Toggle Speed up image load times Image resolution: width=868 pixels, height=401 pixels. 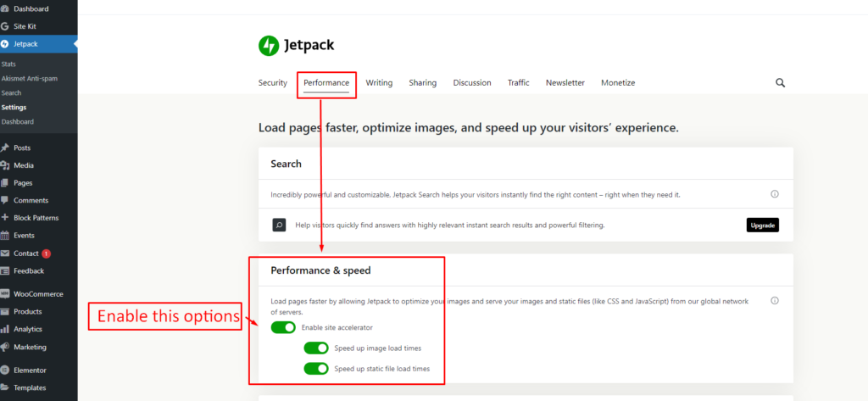tap(316, 348)
